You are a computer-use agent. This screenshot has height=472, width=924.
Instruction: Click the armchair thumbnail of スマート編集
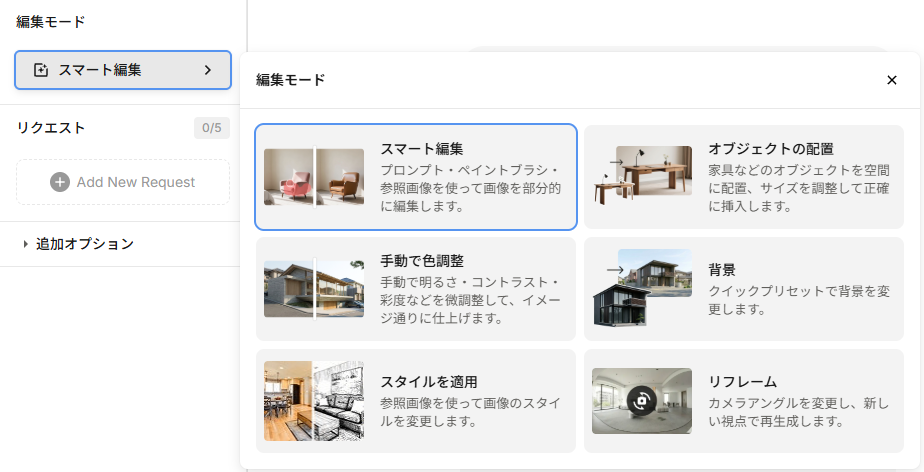(314, 177)
